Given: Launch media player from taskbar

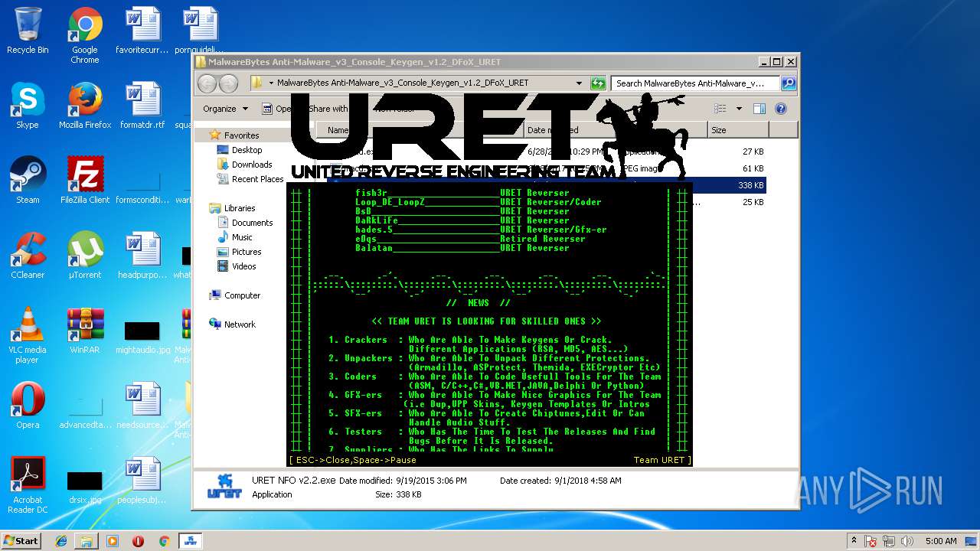Looking at the screenshot, I should tap(113, 541).
